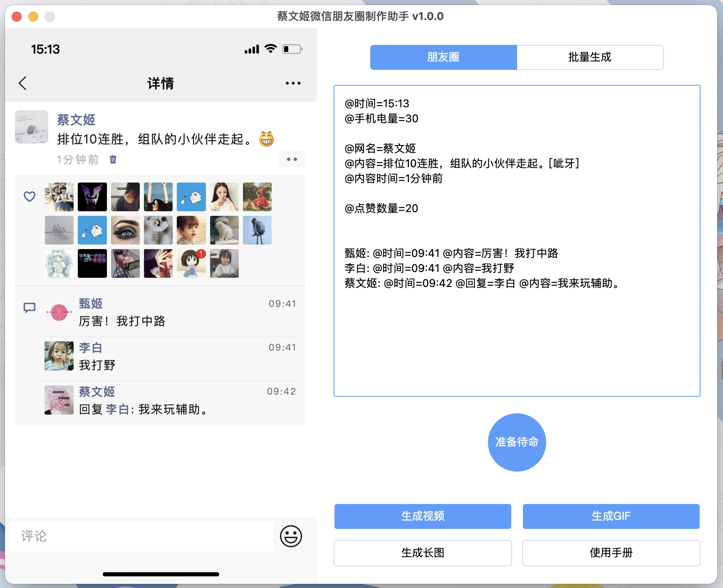The height and width of the screenshot is (588, 723).
Task: Click the 生成GIF button
Action: pos(611,516)
